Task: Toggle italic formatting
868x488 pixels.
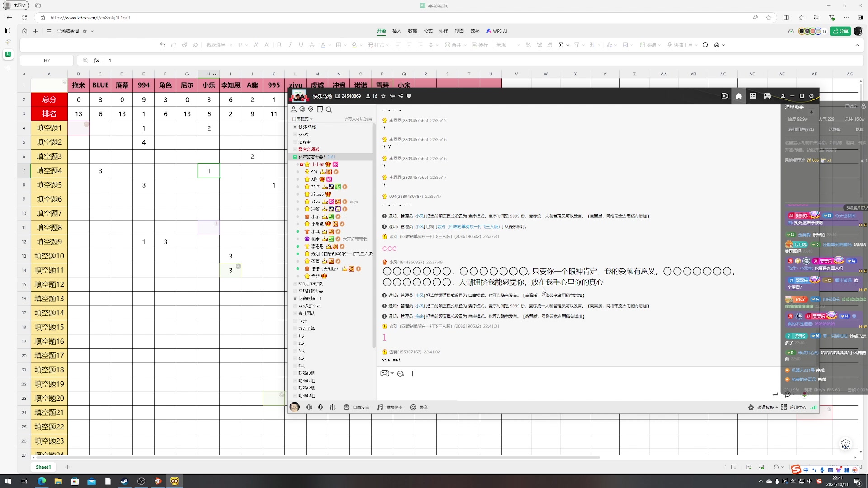Action: click(290, 45)
